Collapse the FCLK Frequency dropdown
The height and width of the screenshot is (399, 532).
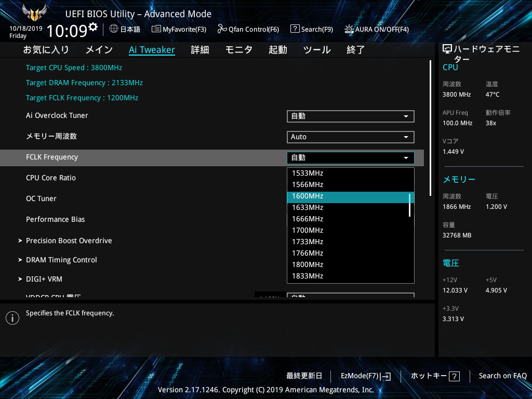coord(351,157)
